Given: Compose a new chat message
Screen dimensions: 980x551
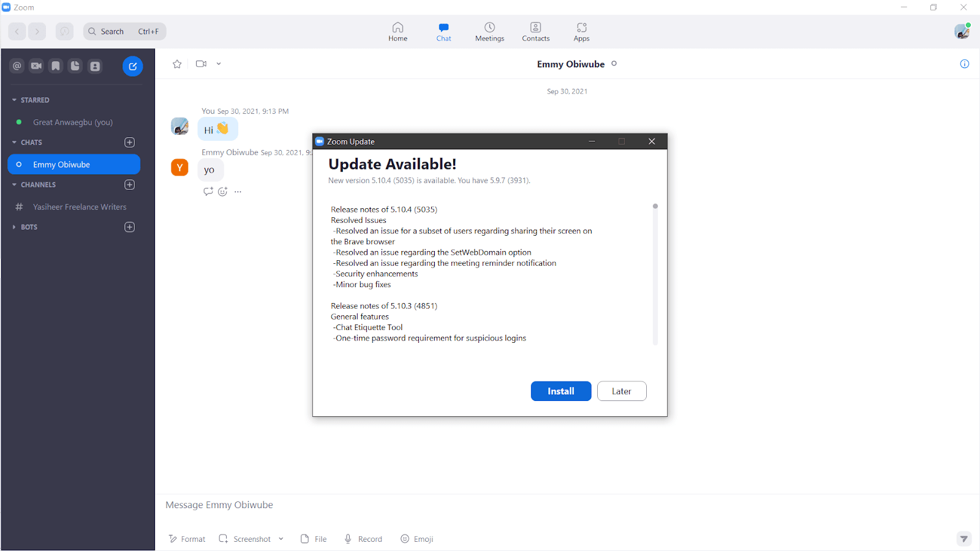Looking at the screenshot, I should click(132, 66).
